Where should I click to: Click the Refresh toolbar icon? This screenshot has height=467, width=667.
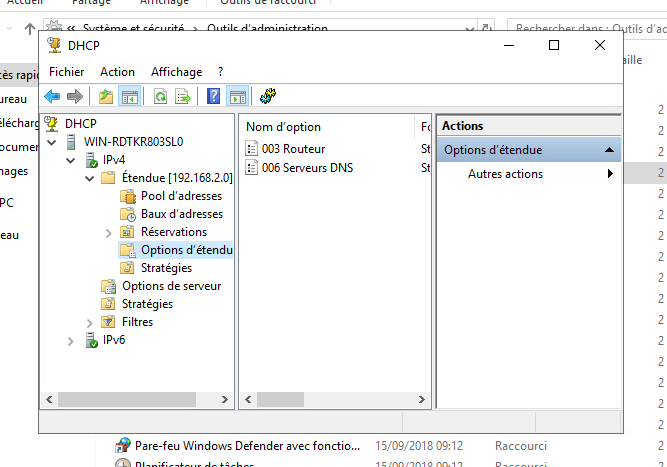pyautogui.click(x=160, y=96)
